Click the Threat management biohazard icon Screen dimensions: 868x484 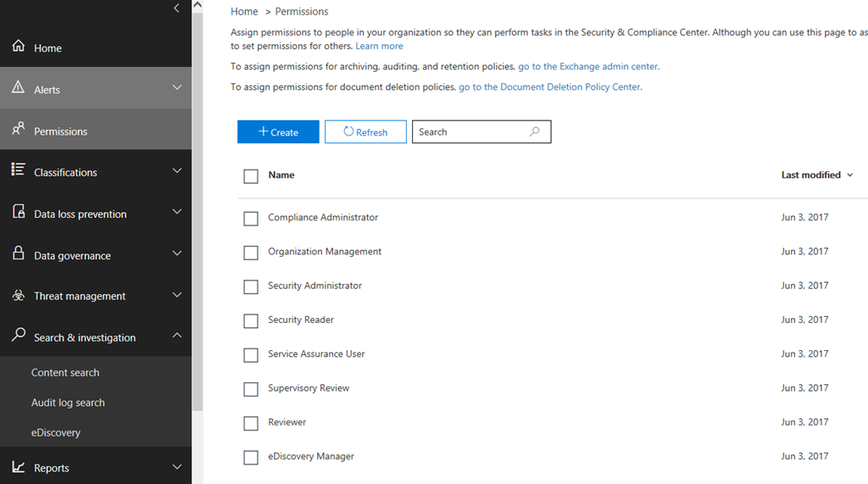click(x=18, y=296)
